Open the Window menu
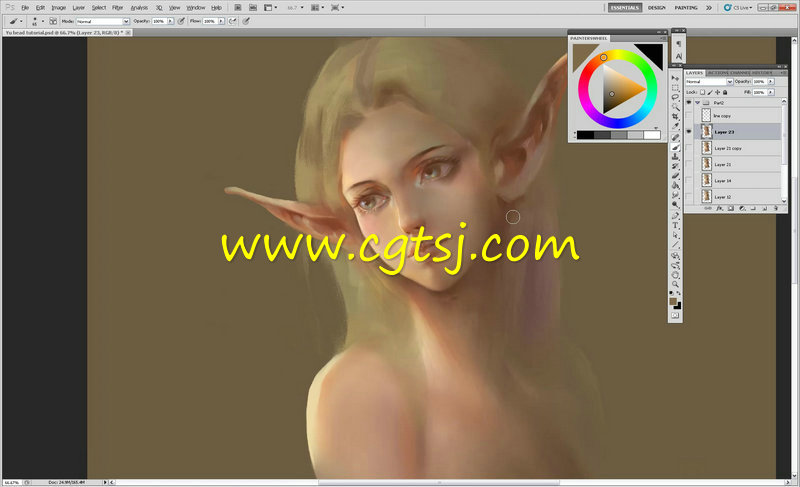The height and width of the screenshot is (487, 800). (x=195, y=8)
